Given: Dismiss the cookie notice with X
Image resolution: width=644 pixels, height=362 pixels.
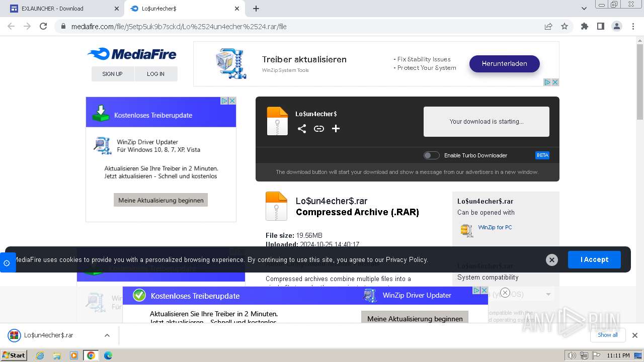Looking at the screenshot, I should 552,260.
